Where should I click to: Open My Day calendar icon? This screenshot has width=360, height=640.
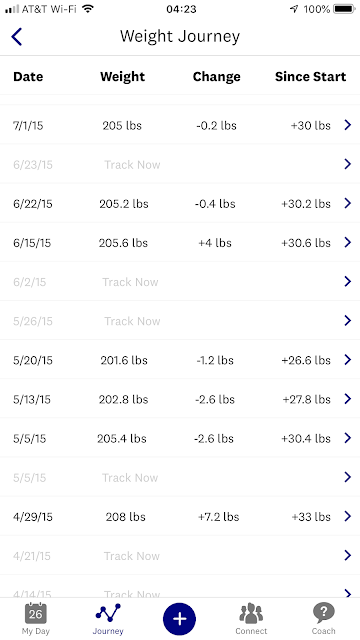36,613
